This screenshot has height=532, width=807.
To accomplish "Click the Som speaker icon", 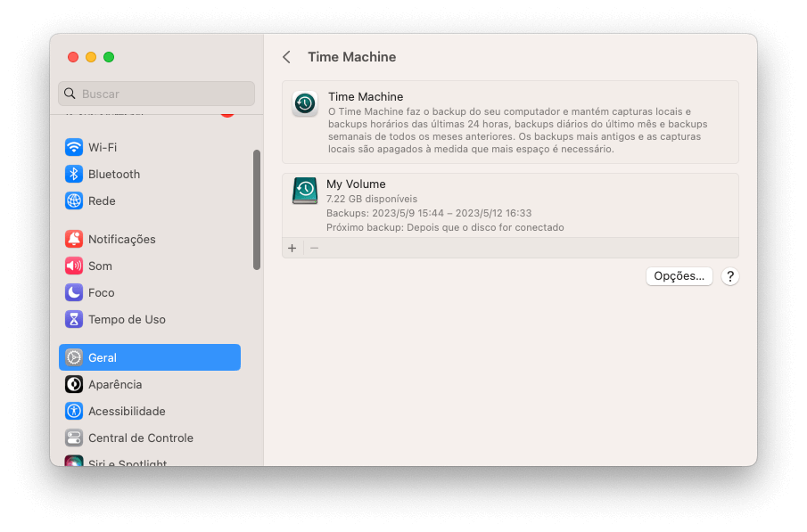I will [74, 266].
